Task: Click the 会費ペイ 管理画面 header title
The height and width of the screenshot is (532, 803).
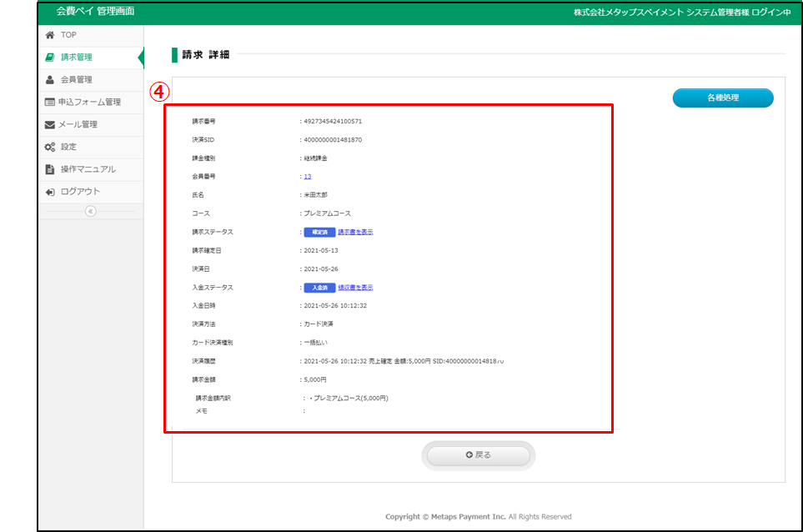Action: tap(95, 12)
